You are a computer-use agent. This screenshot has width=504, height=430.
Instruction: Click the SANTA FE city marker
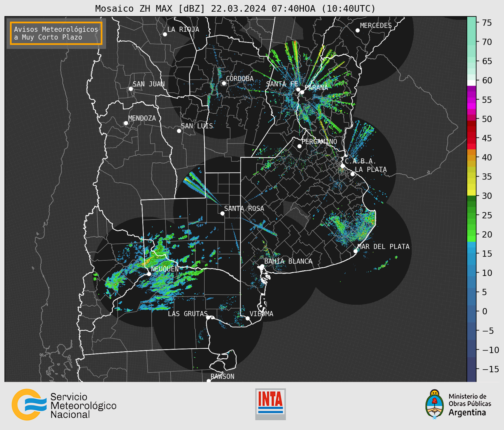click(x=298, y=89)
